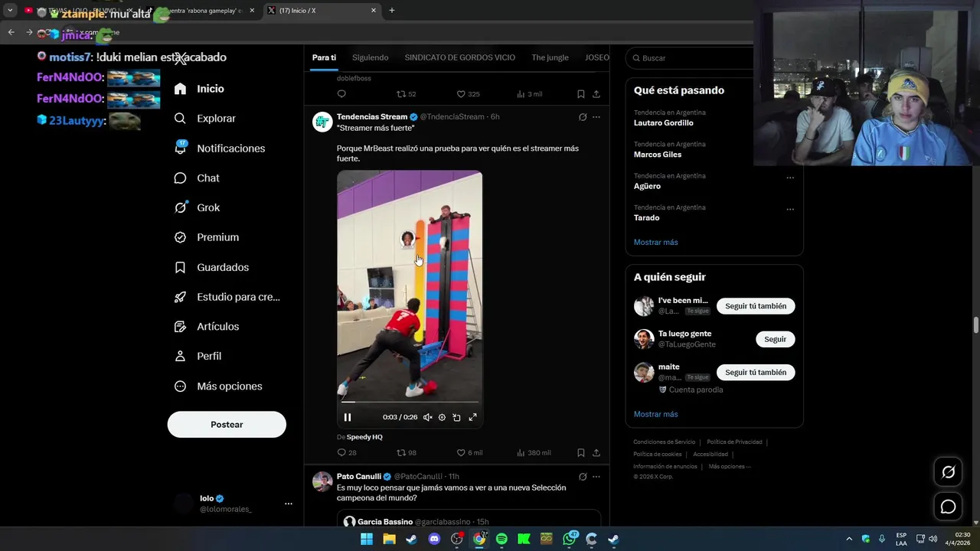Viewport: 980px width, 551px height.
Task: Open more options for Agüero trend
Action: point(790,178)
